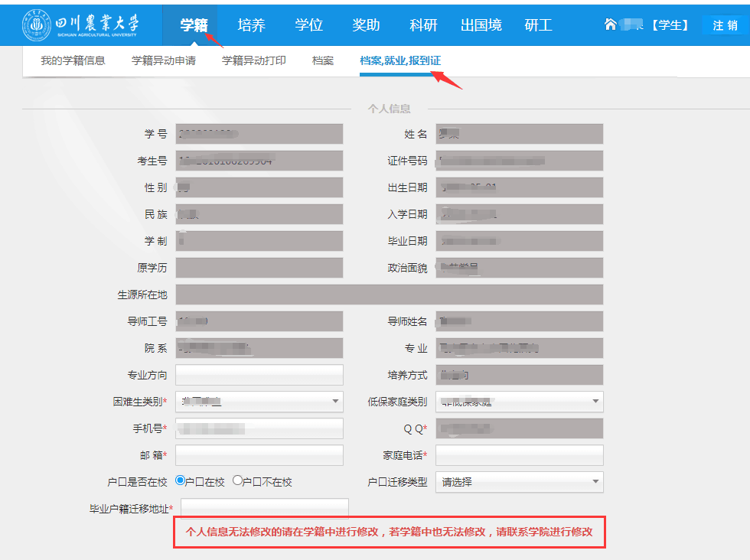Screen dimensions: 750x560
Task: Focus the 家庭电话 text box
Action: [519, 455]
